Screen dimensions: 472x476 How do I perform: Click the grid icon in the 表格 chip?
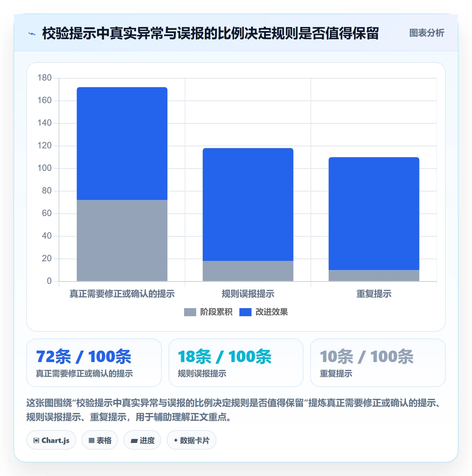(91, 440)
